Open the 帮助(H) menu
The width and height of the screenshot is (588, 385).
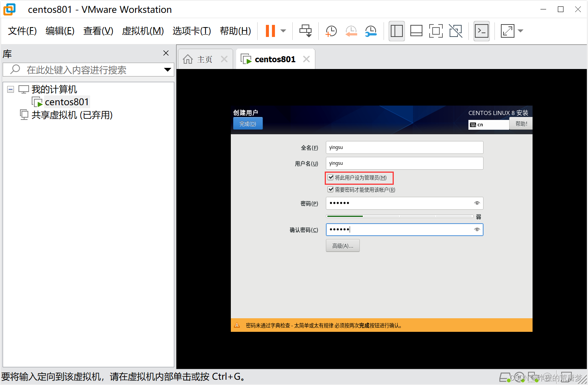click(235, 31)
